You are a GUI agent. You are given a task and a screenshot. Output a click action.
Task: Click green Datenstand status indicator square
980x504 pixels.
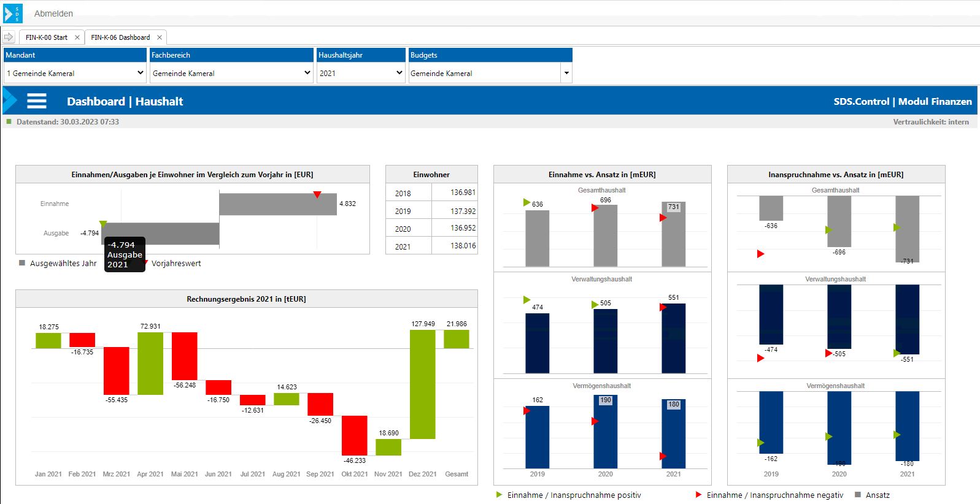[x=9, y=122]
